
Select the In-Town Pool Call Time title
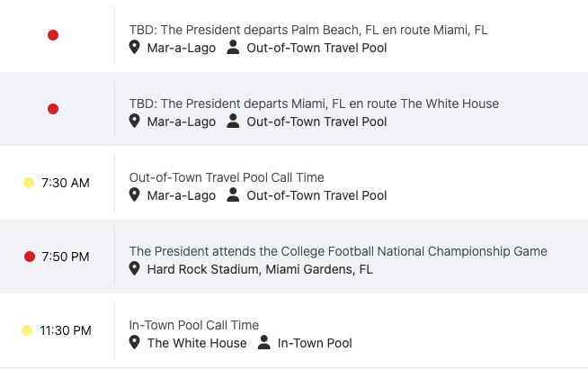[x=193, y=325]
